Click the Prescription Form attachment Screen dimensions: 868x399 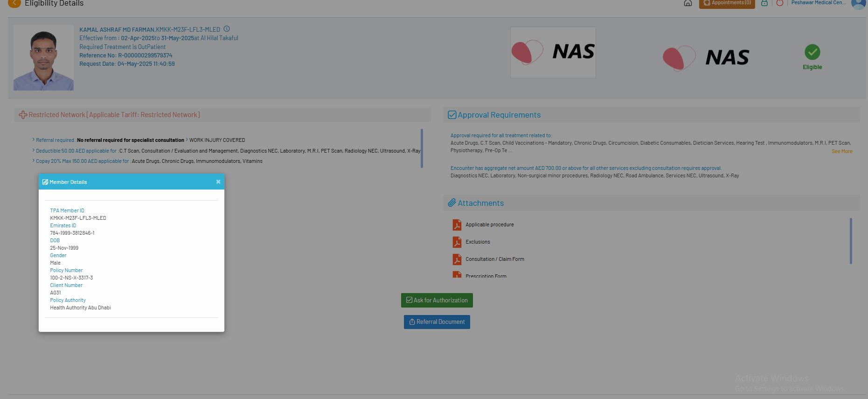tap(486, 276)
